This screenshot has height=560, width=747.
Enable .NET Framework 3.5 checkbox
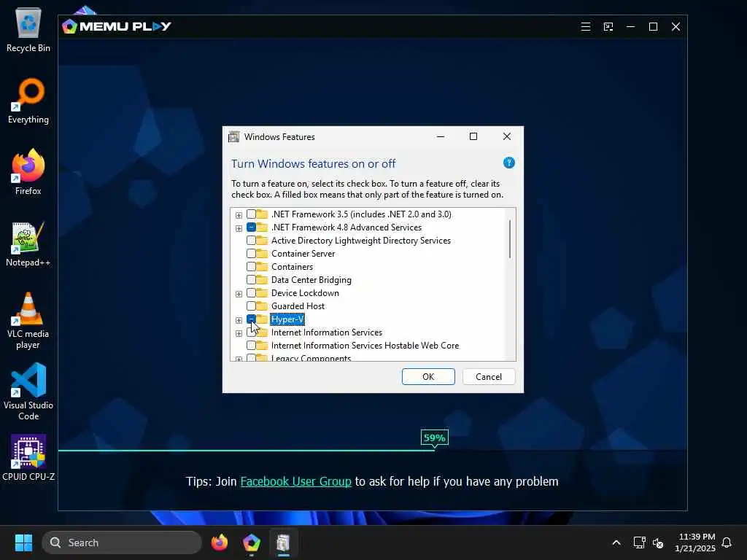[x=251, y=214]
